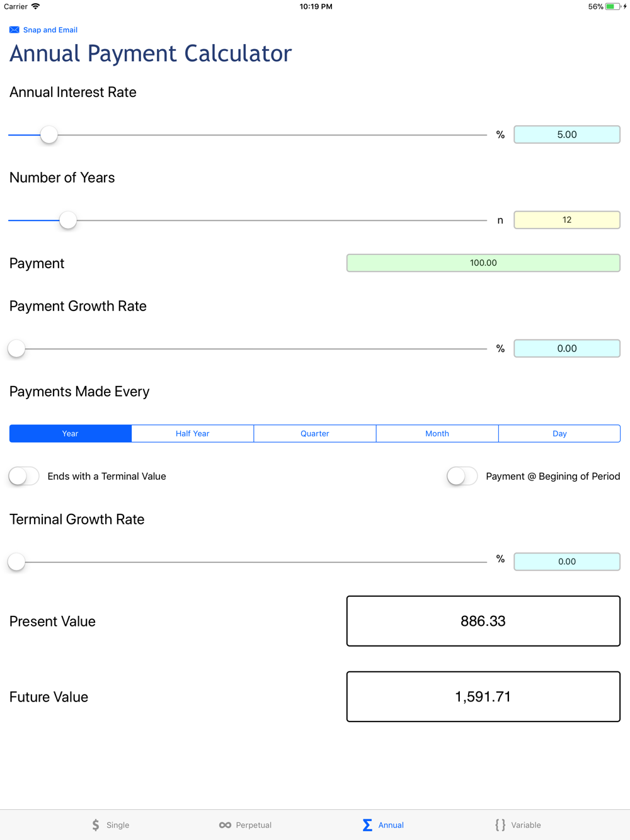Enable Ends with a Terminal Value switch

(x=25, y=476)
